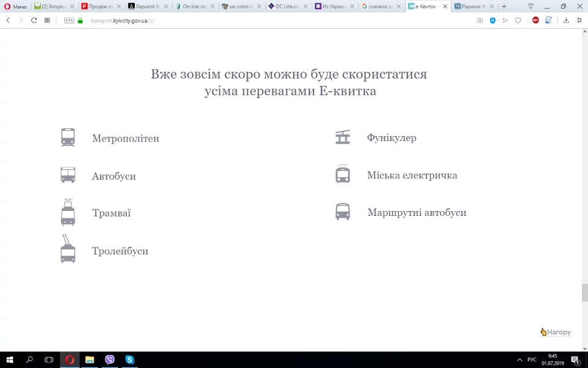The height and width of the screenshot is (368, 588).
Task: Click the Метрополітен label
Action: coord(126,138)
